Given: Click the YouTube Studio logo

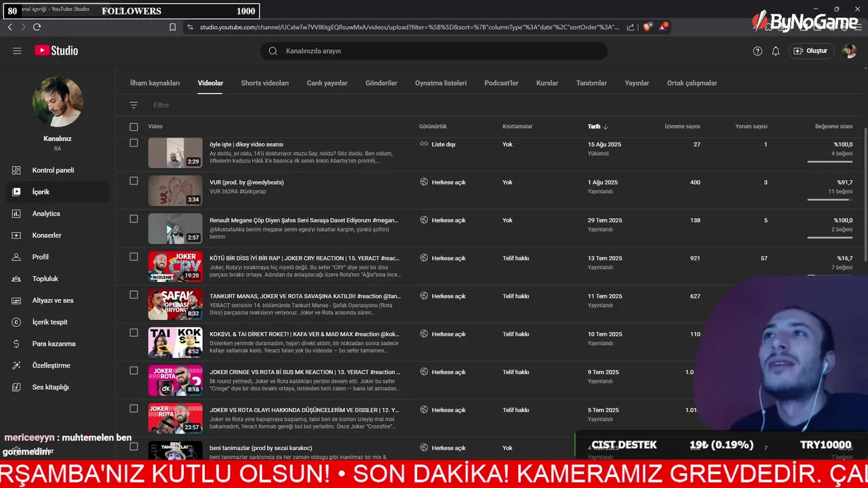Looking at the screenshot, I should tap(56, 51).
